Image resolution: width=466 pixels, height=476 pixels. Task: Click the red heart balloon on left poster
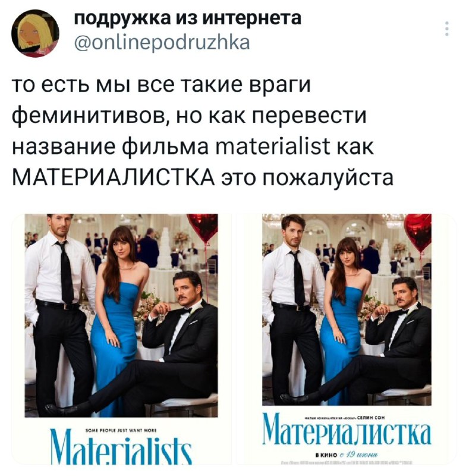pyautogui.click(x=202, y=228)
